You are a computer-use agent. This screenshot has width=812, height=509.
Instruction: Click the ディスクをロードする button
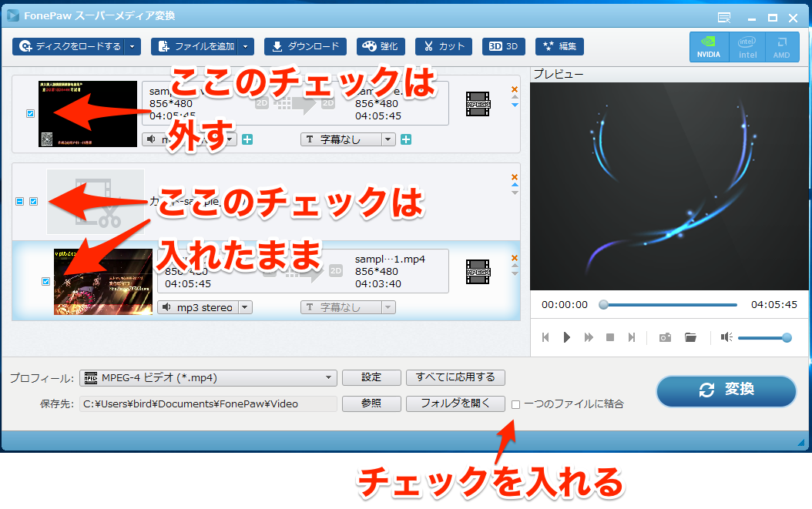click(x=69, y=47)
